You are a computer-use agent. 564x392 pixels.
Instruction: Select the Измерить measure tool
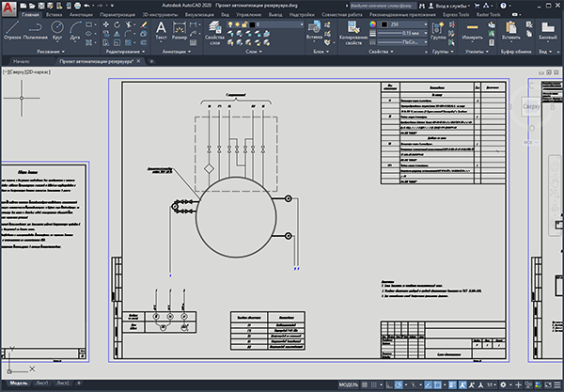coord(472,30)
